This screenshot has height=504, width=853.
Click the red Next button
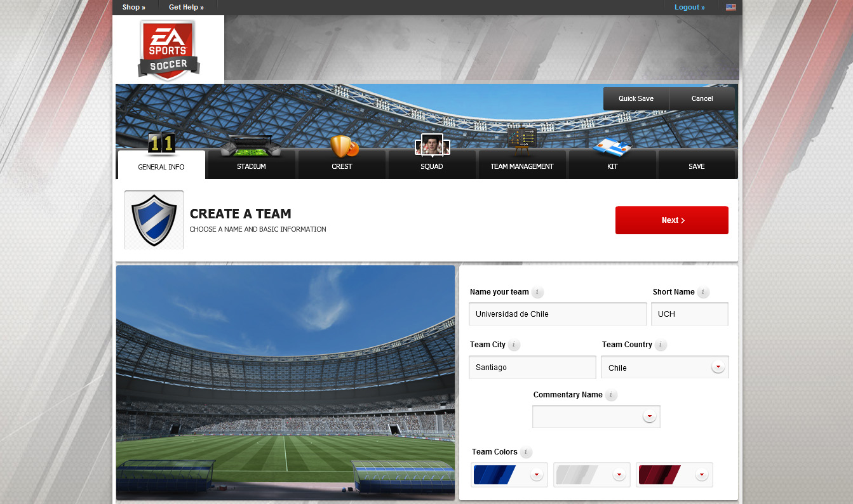(672, 220)
